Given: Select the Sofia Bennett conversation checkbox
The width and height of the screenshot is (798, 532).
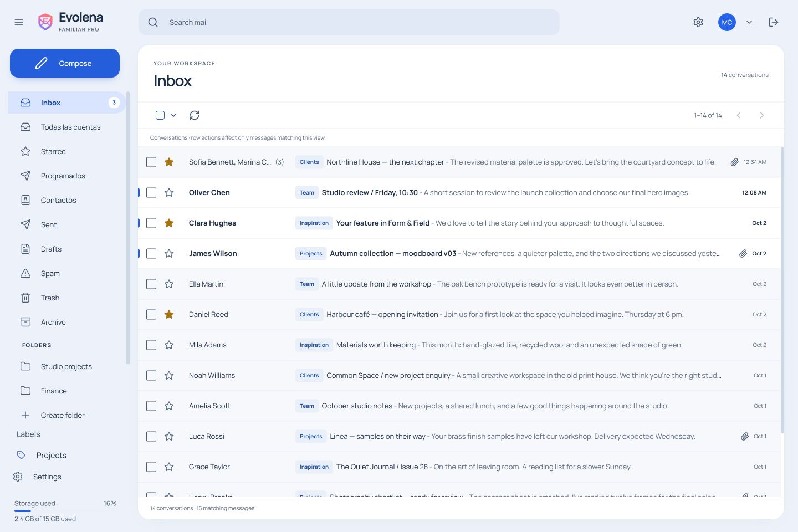Looking at the screenshot, I should pyautogui.click(x=151, y=162).
